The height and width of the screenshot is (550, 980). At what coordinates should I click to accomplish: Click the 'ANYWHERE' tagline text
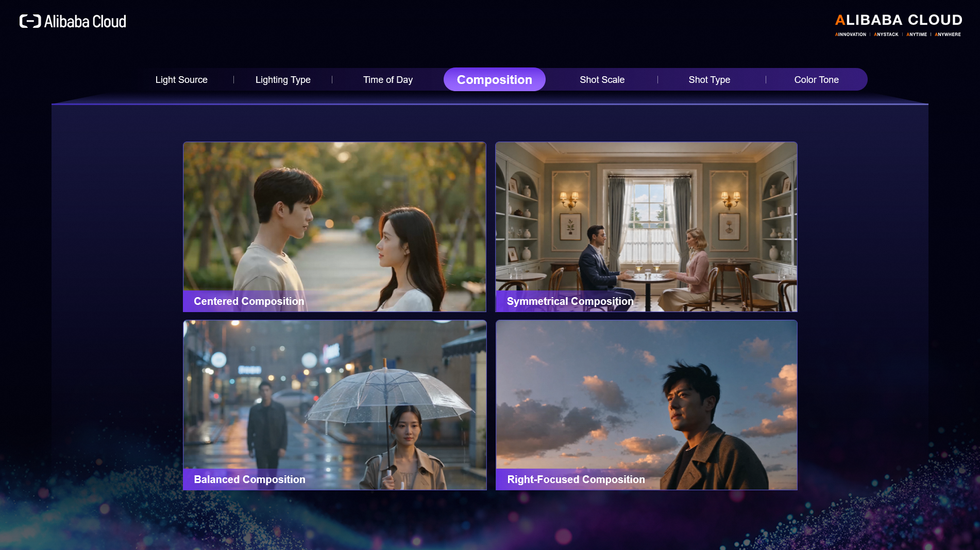click(948, 35)
